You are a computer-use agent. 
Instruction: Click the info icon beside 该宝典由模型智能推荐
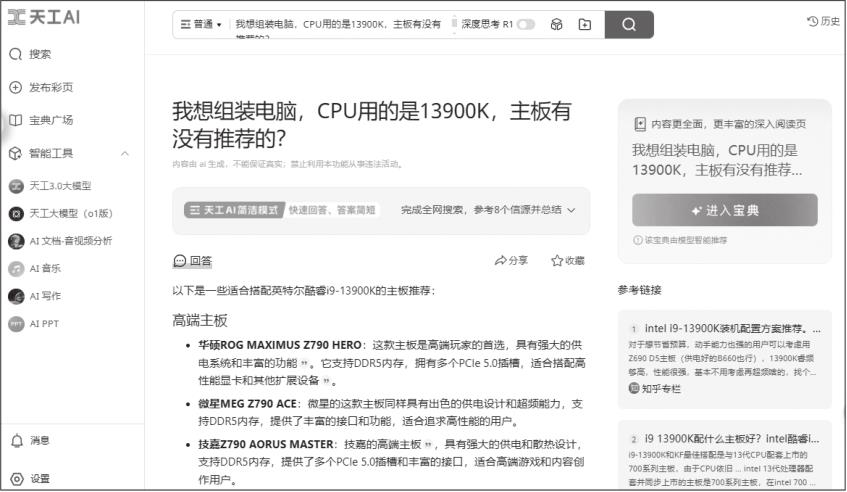(x=637, y=240)
